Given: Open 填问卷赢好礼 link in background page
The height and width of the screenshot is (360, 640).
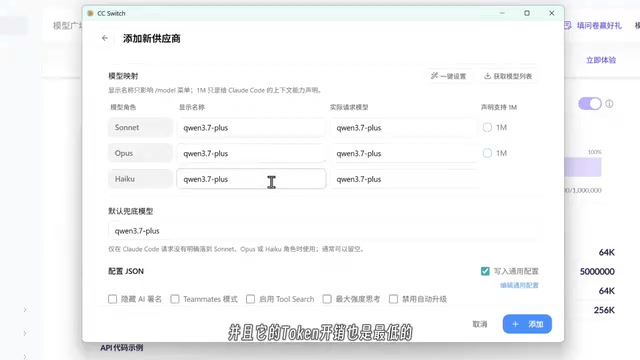Looking at the screenshot, I should pyautogui.click(x=599, y=26).
